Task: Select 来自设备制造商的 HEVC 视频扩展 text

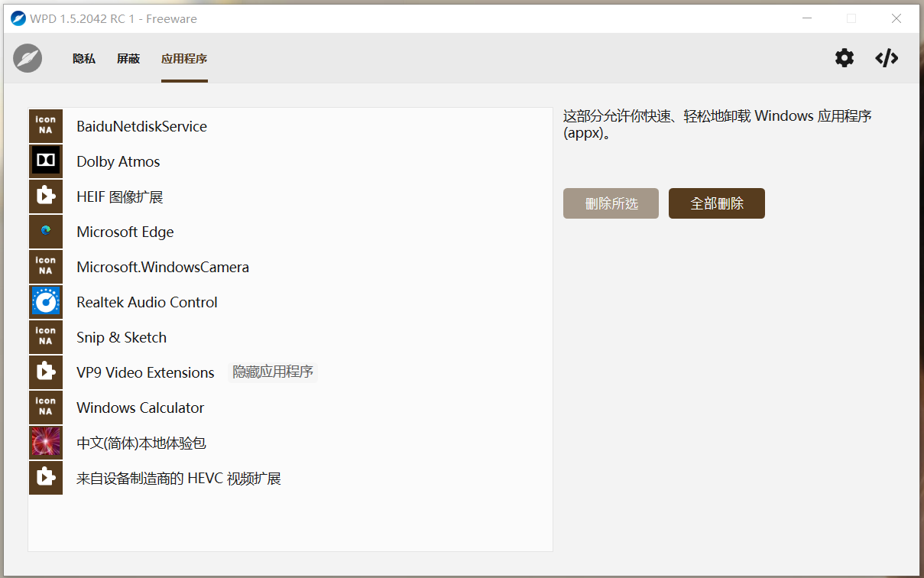Action: coord(179,479)
